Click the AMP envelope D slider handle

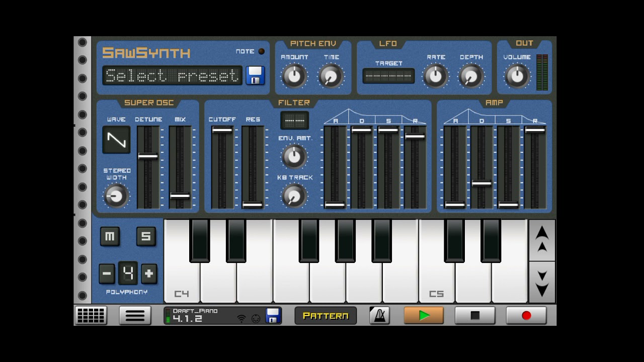point(481,184)
